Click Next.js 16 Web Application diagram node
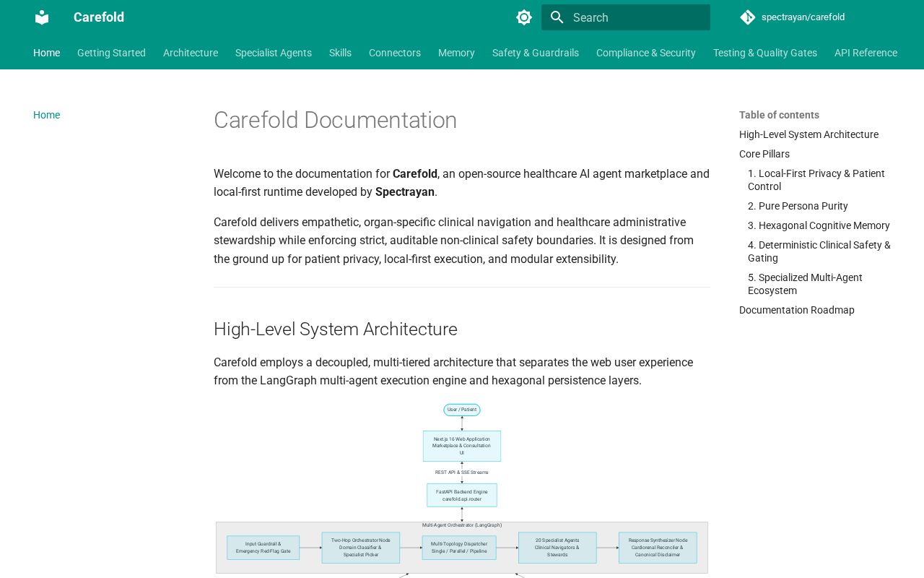The width and height of the screenshot is (924, 578). (462, 446)
